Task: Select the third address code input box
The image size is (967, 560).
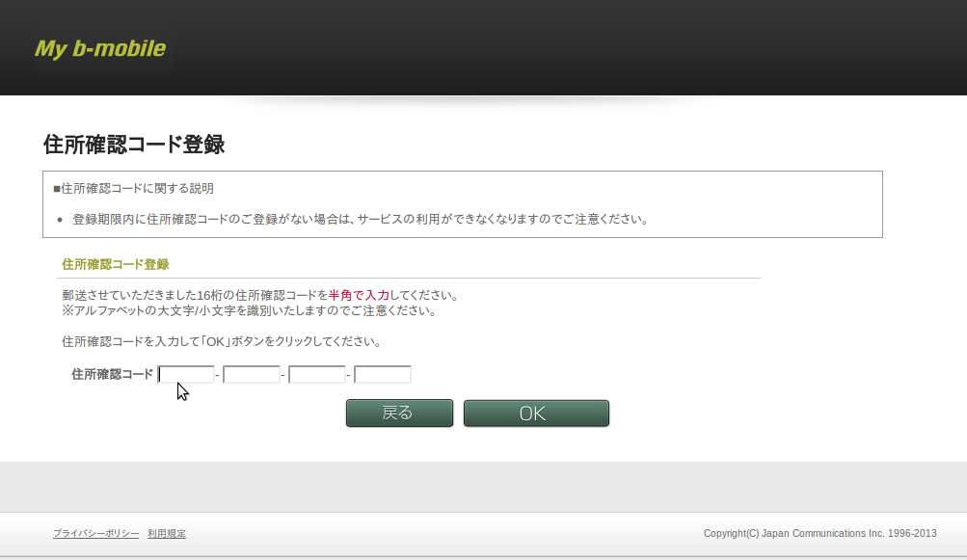Action: [x=316, y=374]
